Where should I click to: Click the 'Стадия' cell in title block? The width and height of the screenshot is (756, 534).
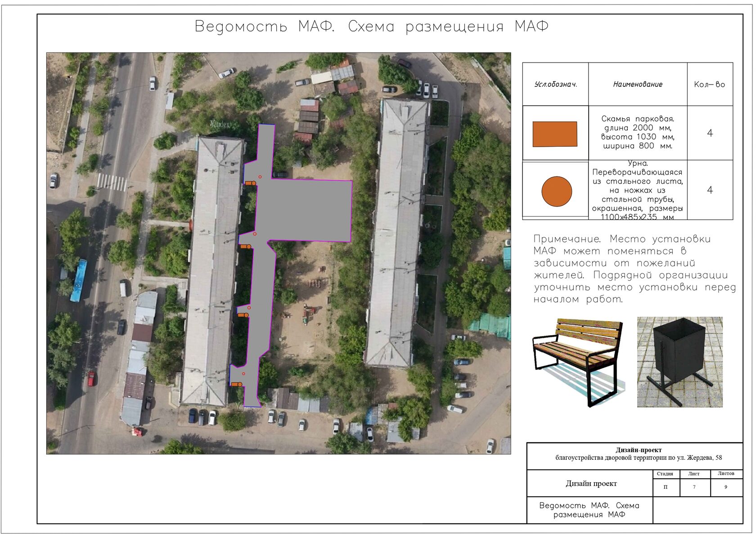pyautogui.click(x=665, y=474)
